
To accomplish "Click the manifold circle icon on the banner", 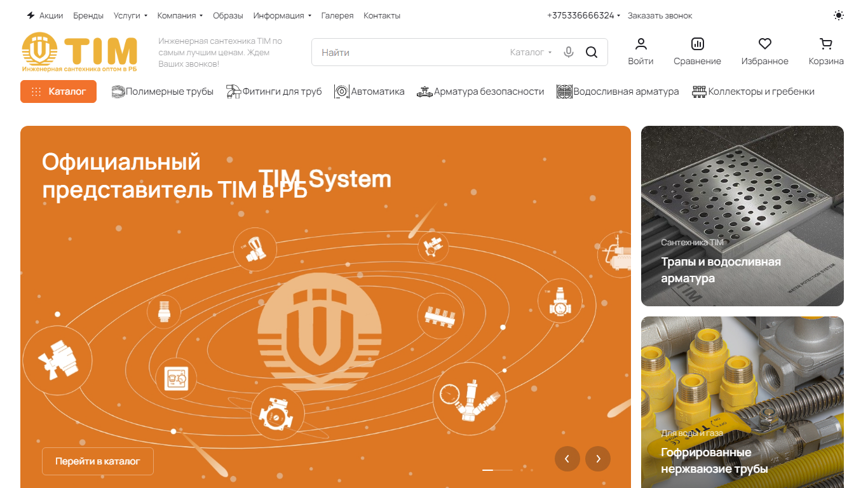I will tap(439, 315).
